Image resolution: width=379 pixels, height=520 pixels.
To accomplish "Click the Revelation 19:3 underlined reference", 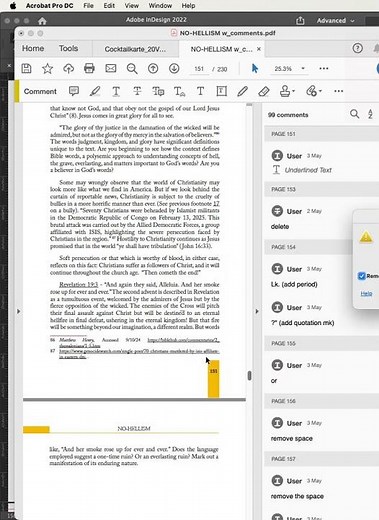I will 78,285.
